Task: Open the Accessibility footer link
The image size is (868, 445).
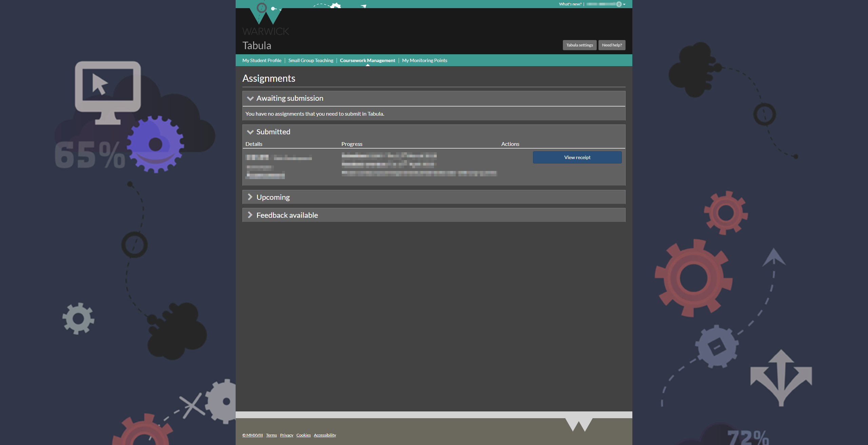Action: [325, 435]
